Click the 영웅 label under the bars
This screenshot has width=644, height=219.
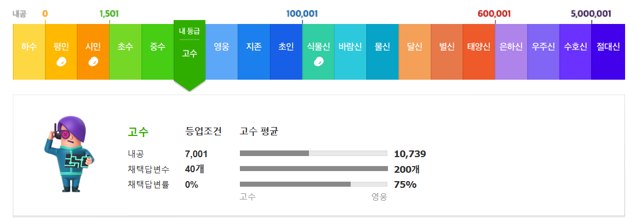click(380, 197)
